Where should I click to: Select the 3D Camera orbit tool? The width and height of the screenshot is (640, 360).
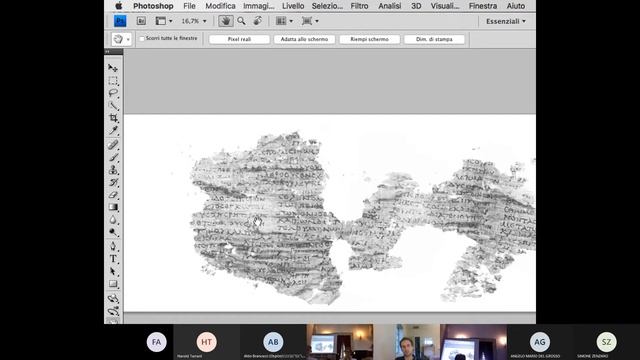pyautogui.click(x=113, y=311)
